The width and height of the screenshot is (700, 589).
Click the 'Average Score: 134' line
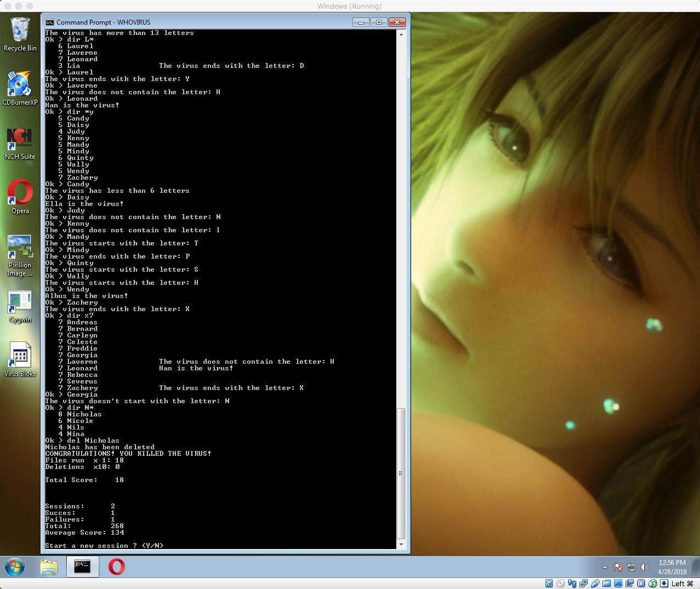(x=84, y=533)
